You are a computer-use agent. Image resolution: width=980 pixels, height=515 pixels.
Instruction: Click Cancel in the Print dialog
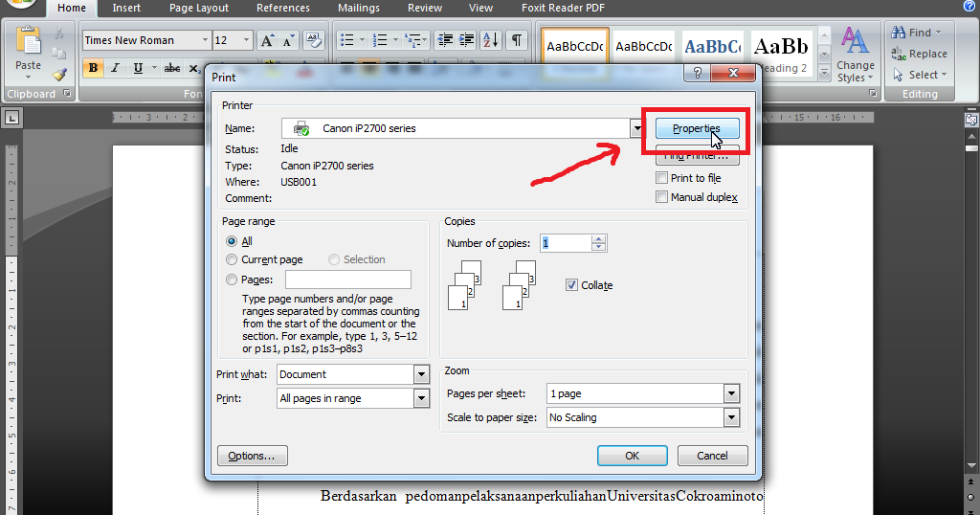point(712,456)
